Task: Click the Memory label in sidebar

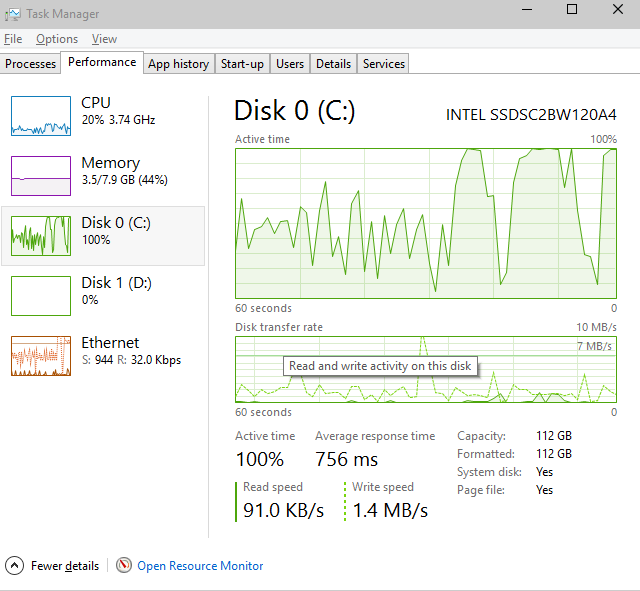Action: (x=111, y=163)
